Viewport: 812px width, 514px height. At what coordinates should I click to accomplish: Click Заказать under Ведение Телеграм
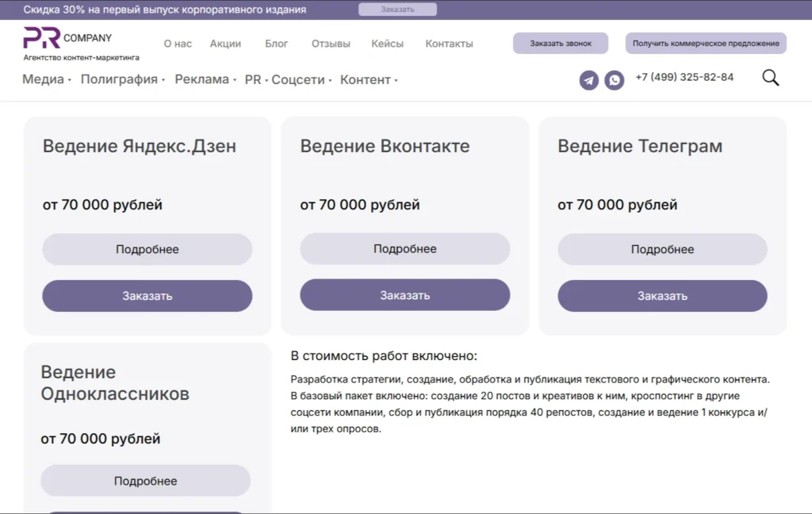(662, 296)
